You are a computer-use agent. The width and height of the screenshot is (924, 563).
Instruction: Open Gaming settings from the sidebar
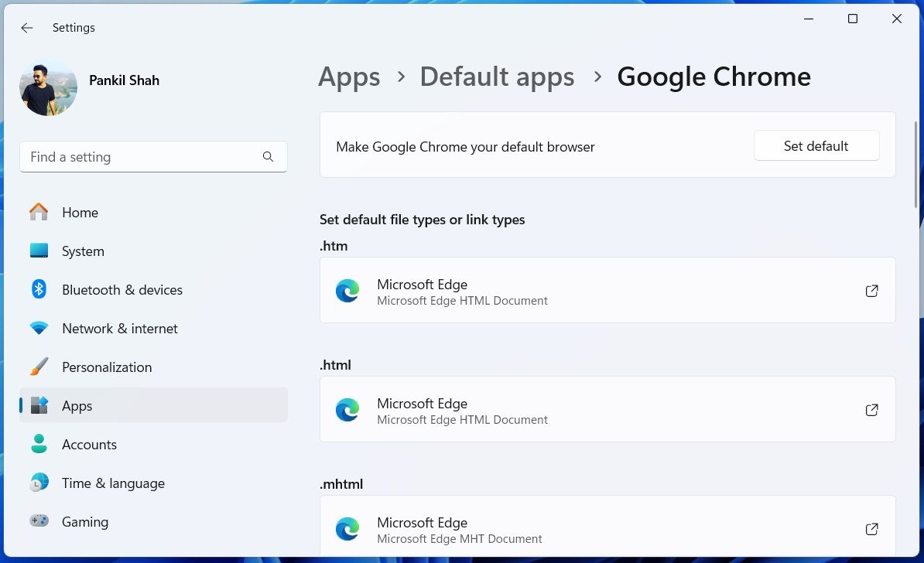[85, 521]
